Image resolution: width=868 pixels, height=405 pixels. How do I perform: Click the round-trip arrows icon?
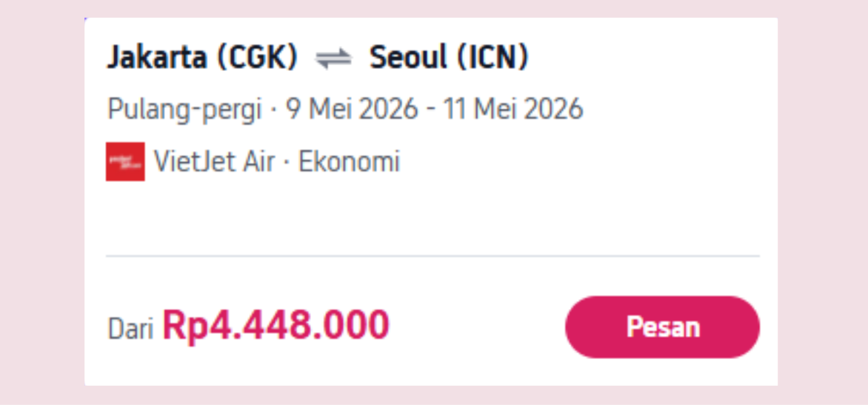point(333,58)
